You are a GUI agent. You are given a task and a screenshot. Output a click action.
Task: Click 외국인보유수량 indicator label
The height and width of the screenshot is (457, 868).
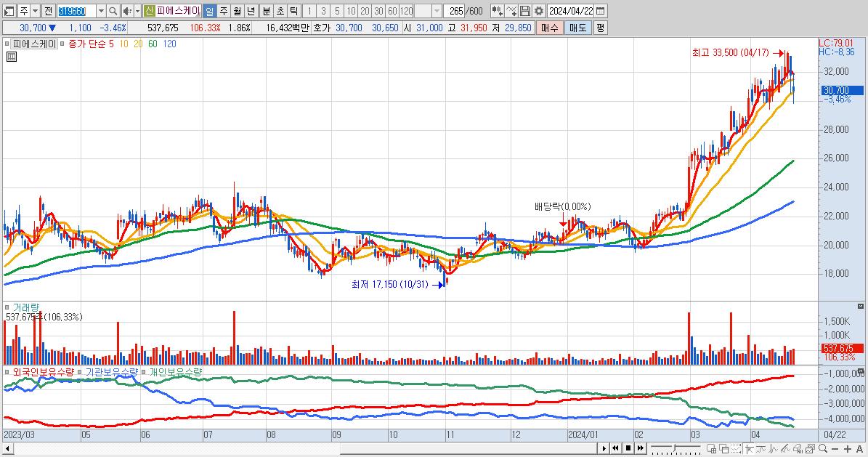[x=43, y=372]
